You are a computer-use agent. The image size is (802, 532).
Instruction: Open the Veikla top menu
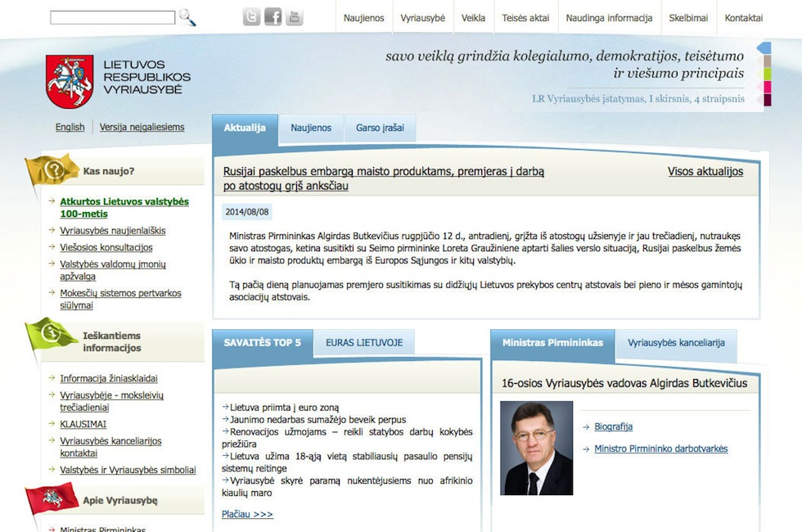point(473,18)
